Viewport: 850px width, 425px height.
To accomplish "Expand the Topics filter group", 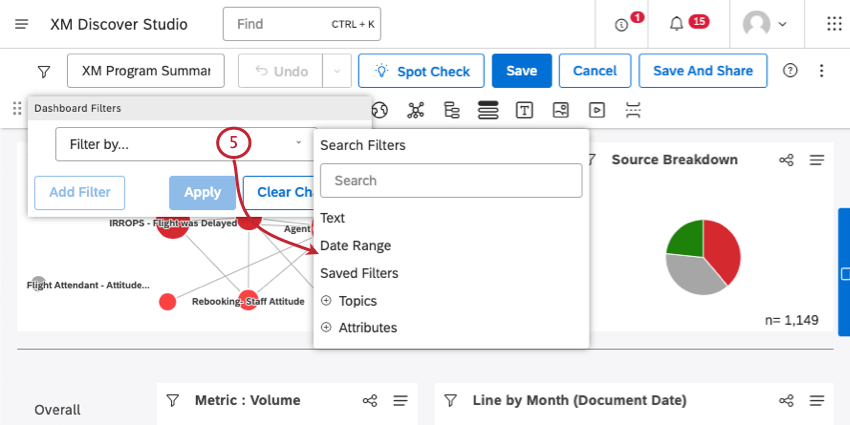I will coord(326,301).
